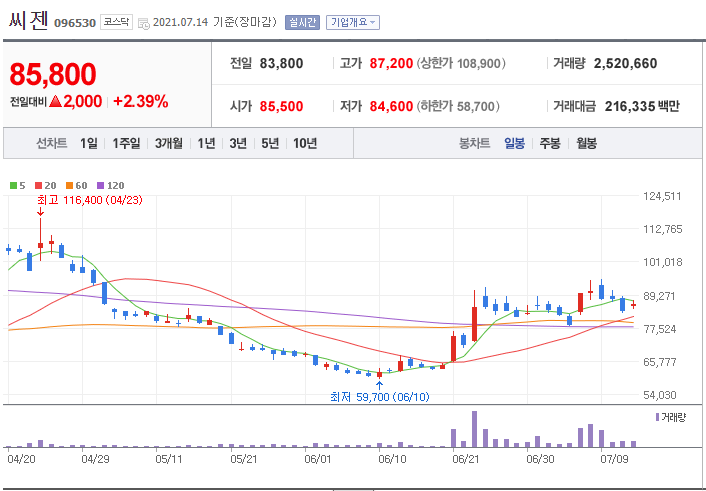Click the purple 거래량 legend marker
This screenshot has width=706, height=491.
pyautogui.click(x=658, y=417)
